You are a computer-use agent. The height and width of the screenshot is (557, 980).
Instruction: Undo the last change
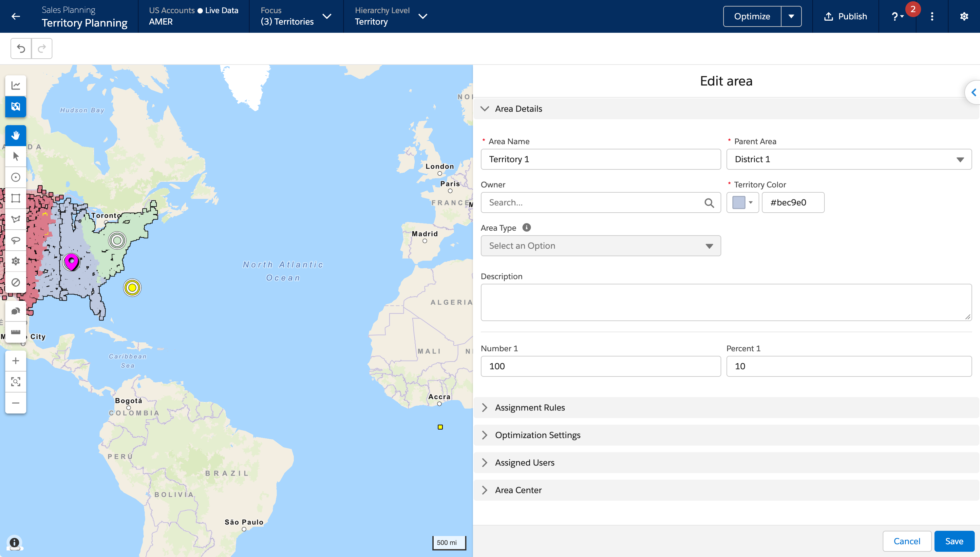(x=21, y=48)
